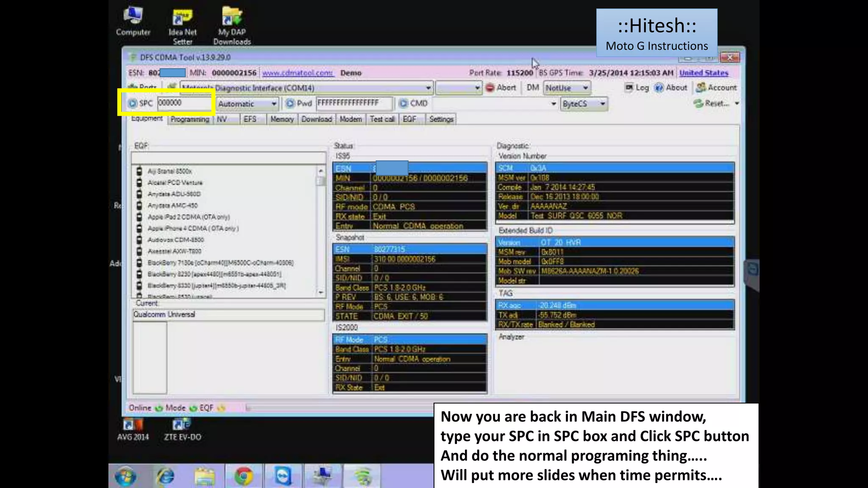Click the Current Qualcomm Universal field

(229, 314)
